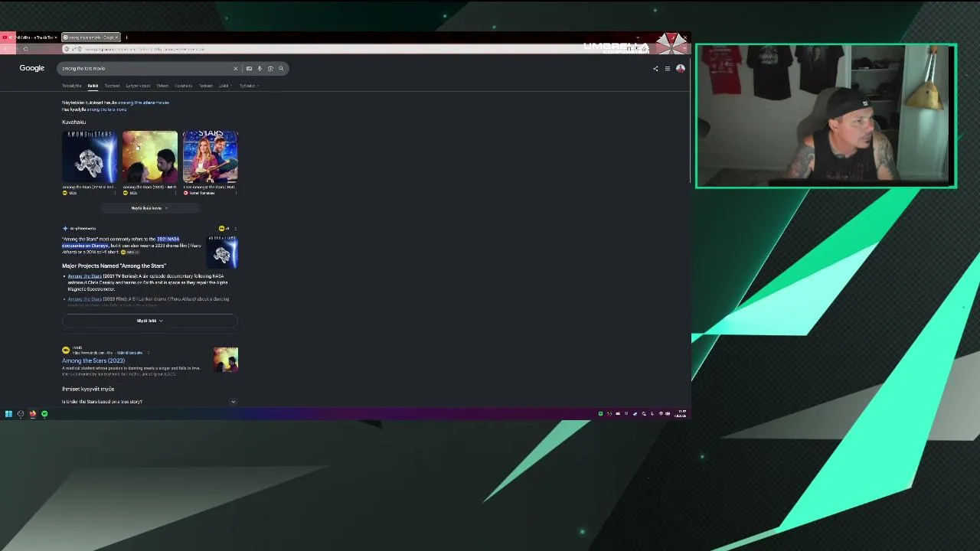
Task: Click the share icon beside Google apps
Action: point(655,69)
